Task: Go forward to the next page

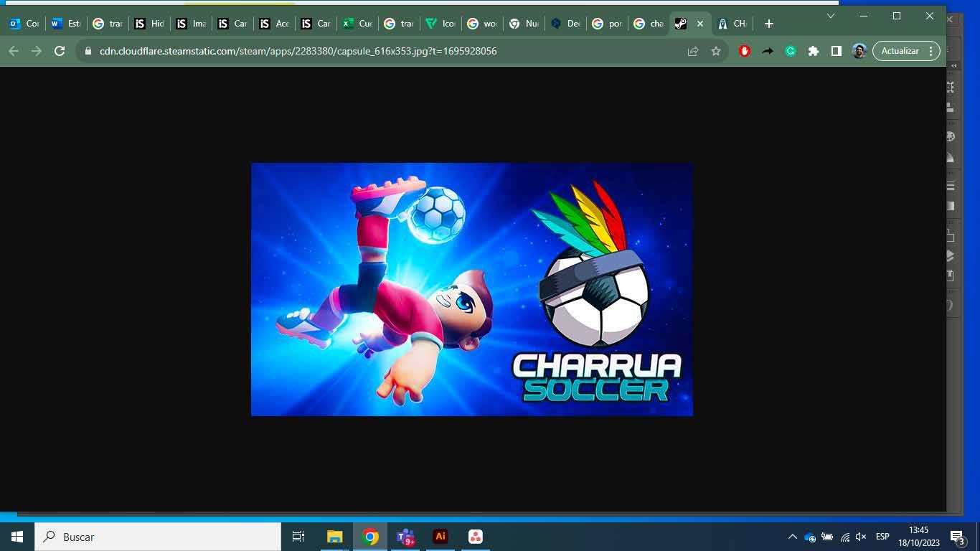Action: [x=37, y=51]
